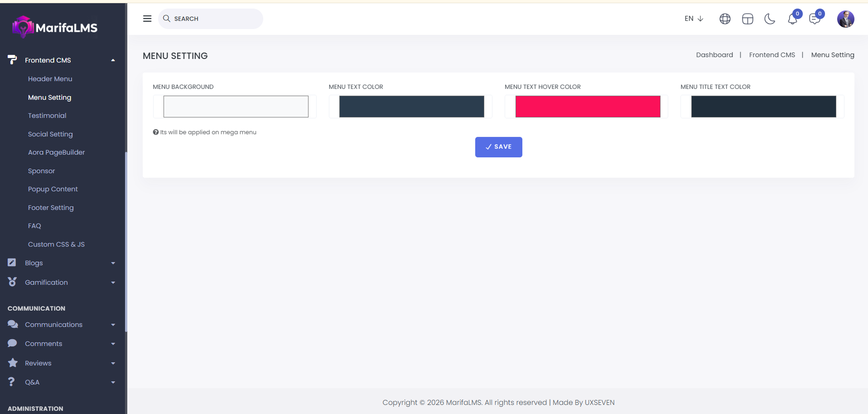868x414 pixels.
Task: Click the layout panel icon in header
Action: click(x=747, y=19)
